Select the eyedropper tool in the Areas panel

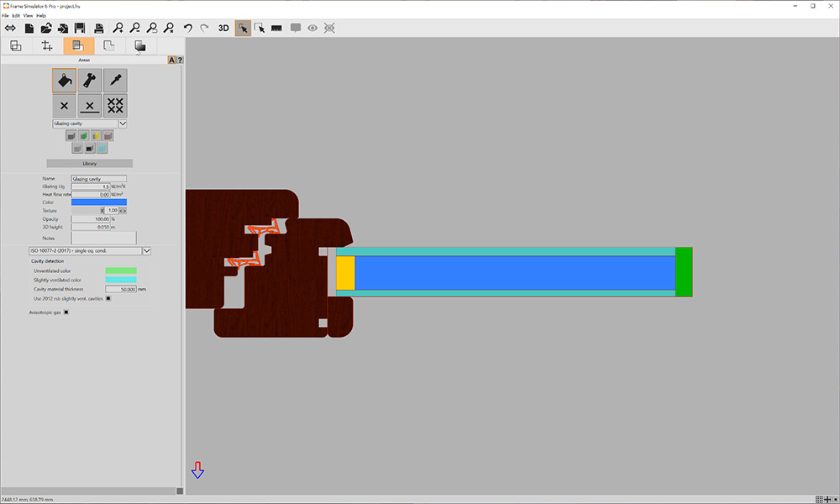[116, 79]
